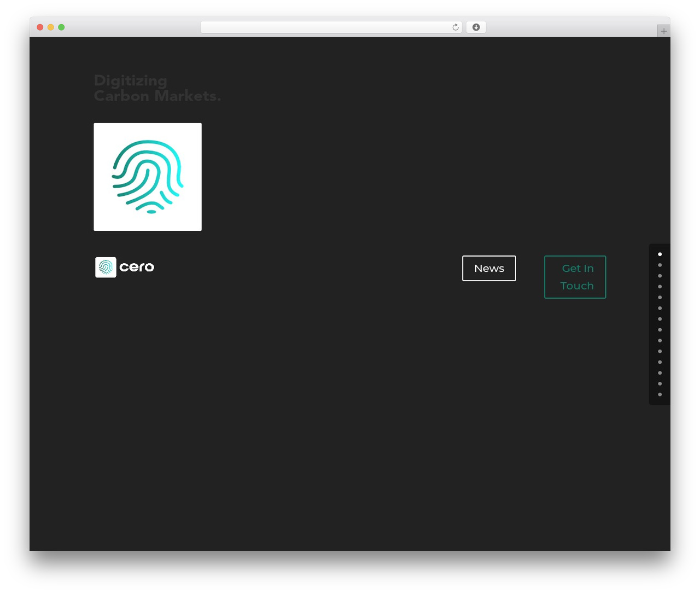This screenshot has height=593, width=700.
Task: Click the Get In Touch button
Action: click(575, 277)
